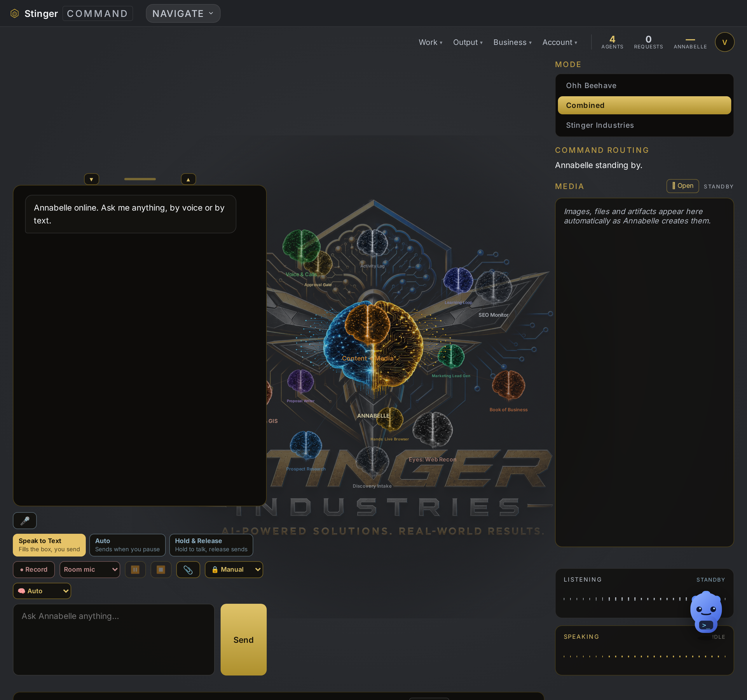The height and width of the screenshot is (700, 747).
Task: Click the Voice & Calls brain node
Action: pyautogui.click(x=301, y=247)
